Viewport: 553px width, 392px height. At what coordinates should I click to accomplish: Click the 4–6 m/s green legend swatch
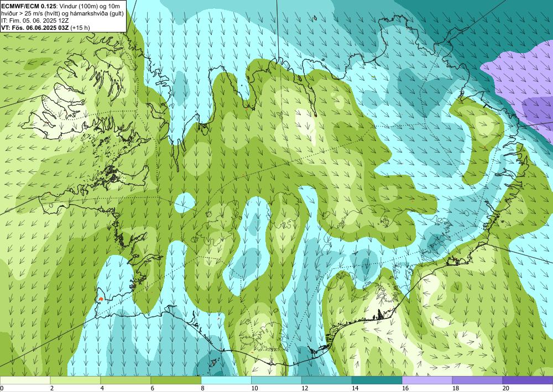pos(126,380)
